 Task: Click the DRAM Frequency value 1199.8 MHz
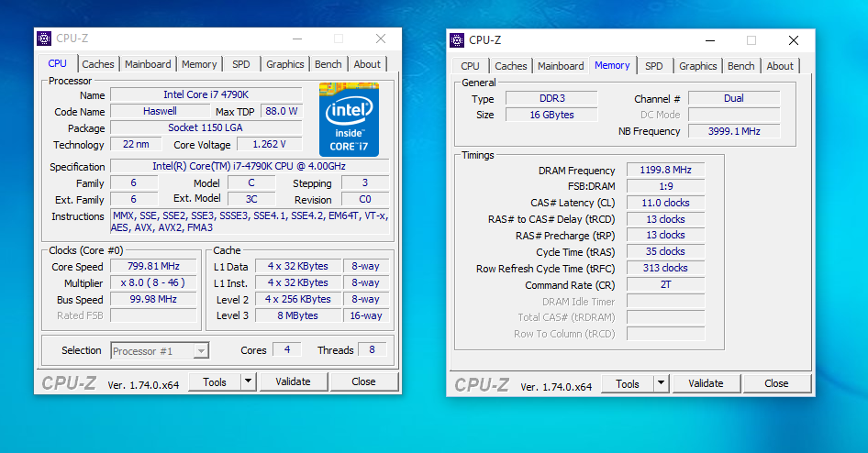[x=665, y=170]
